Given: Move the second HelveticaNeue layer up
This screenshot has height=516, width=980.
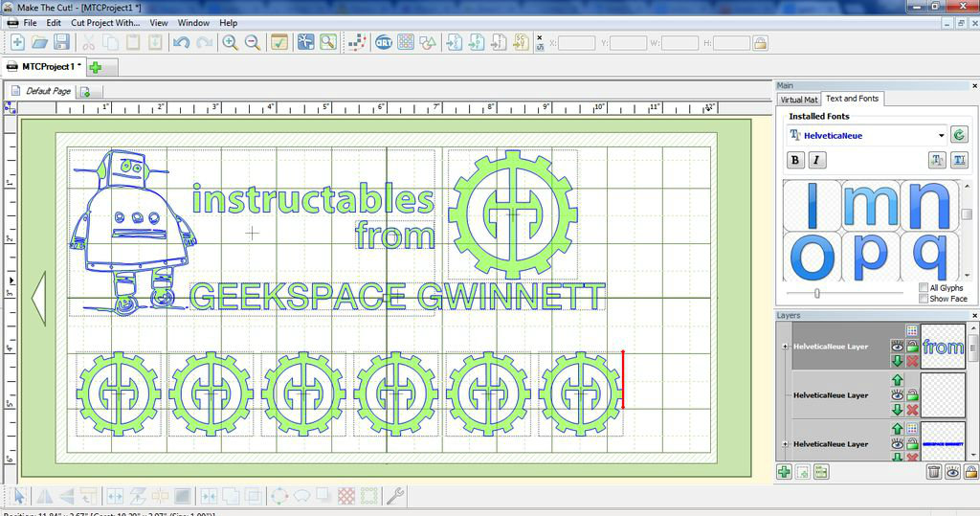Looking at the screenshot, I should coord(897,380).
